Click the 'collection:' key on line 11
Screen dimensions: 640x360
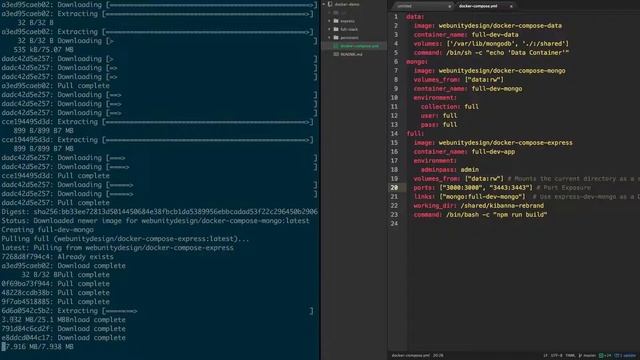[x=440, y=107]
